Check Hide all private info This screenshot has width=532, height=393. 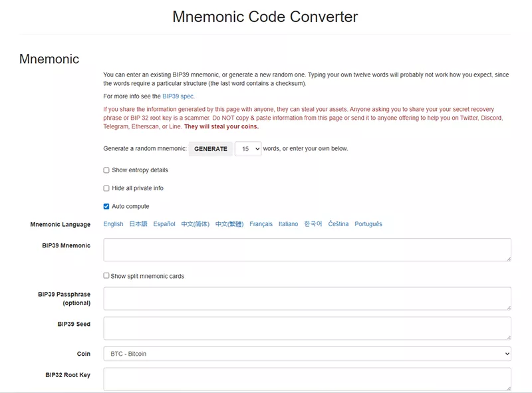coord(106,188)
